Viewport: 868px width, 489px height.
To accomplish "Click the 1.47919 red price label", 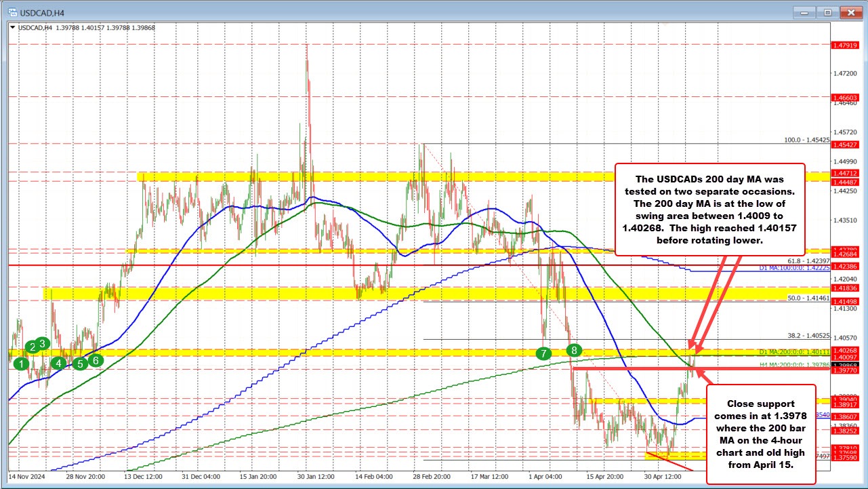I will click(x=845, y=45).
